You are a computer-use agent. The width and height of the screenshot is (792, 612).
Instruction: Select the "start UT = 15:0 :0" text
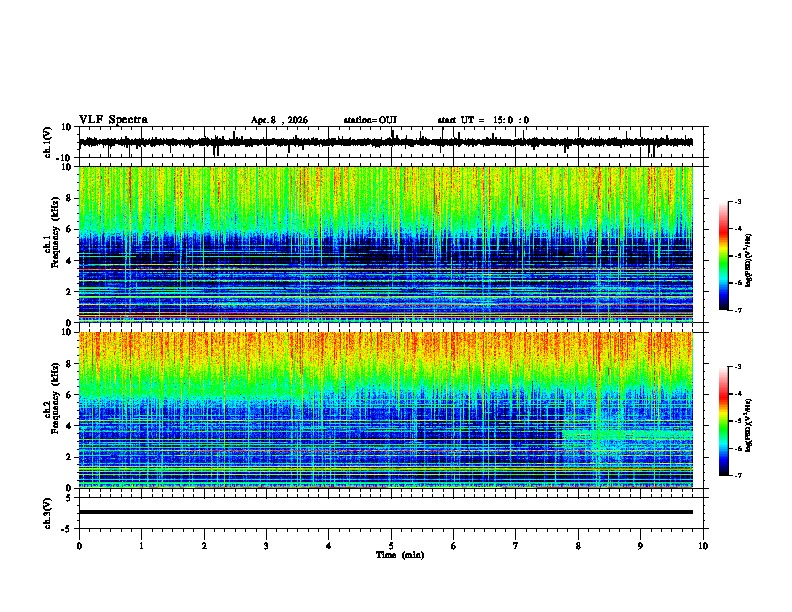tap(483, 120)
